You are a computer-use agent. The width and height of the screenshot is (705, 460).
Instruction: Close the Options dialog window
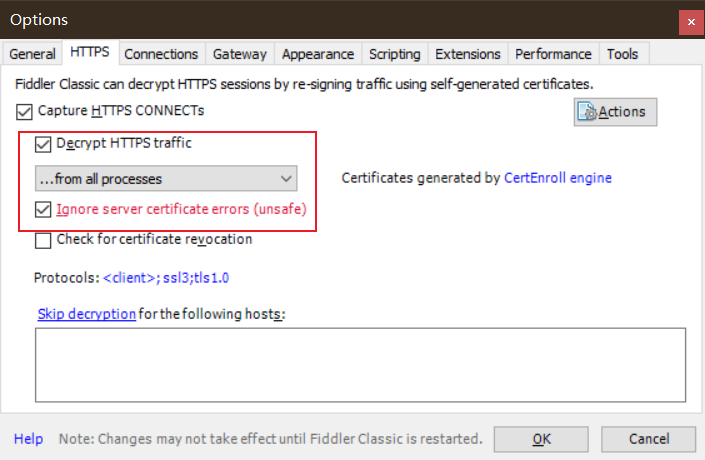(689, 21)
